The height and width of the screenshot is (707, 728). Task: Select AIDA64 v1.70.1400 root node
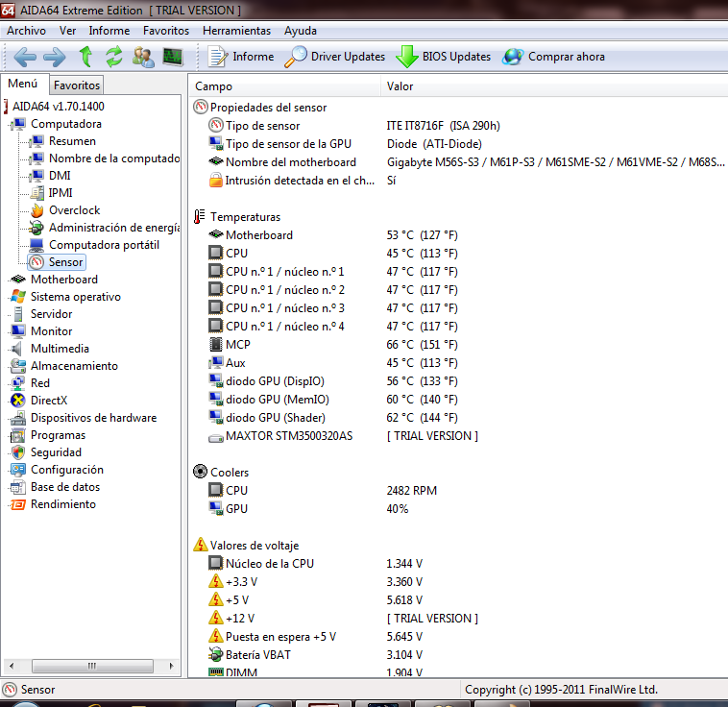(58, 107)
